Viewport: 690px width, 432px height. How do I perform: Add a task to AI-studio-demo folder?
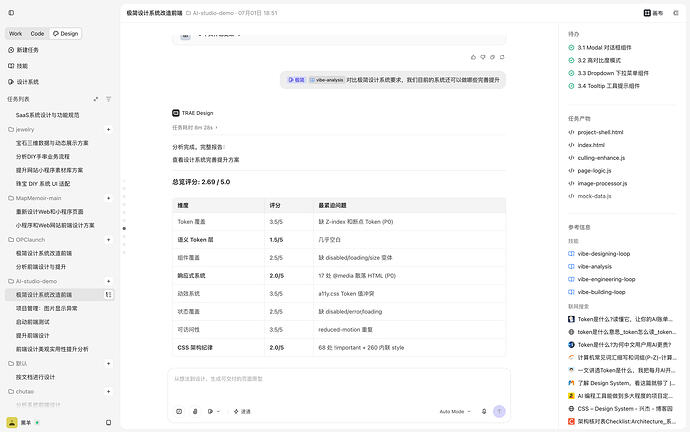click(x=109, y=281)
